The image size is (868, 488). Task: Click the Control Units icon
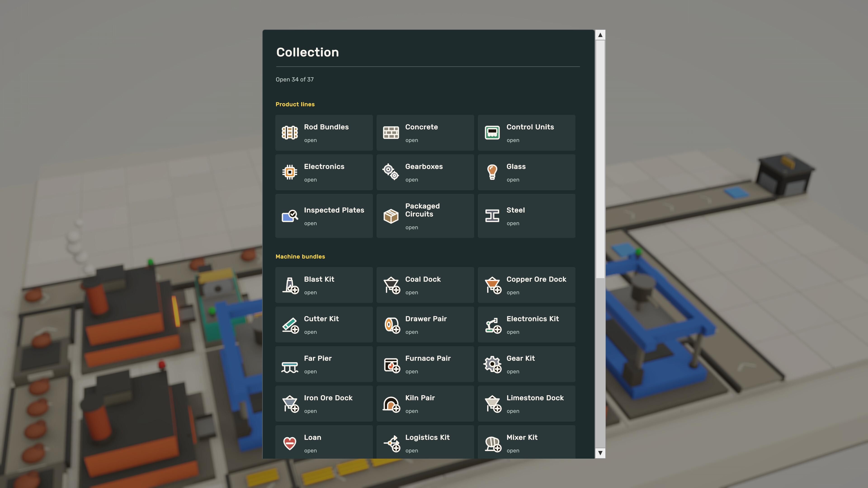click(492, 133)
